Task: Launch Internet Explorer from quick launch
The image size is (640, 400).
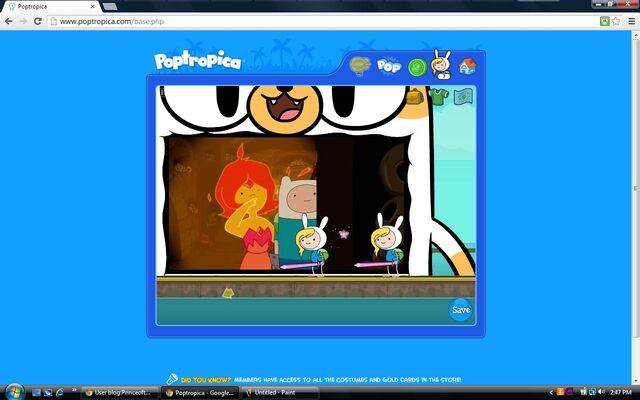Action: pyautogui.click(x=60, y=393)
